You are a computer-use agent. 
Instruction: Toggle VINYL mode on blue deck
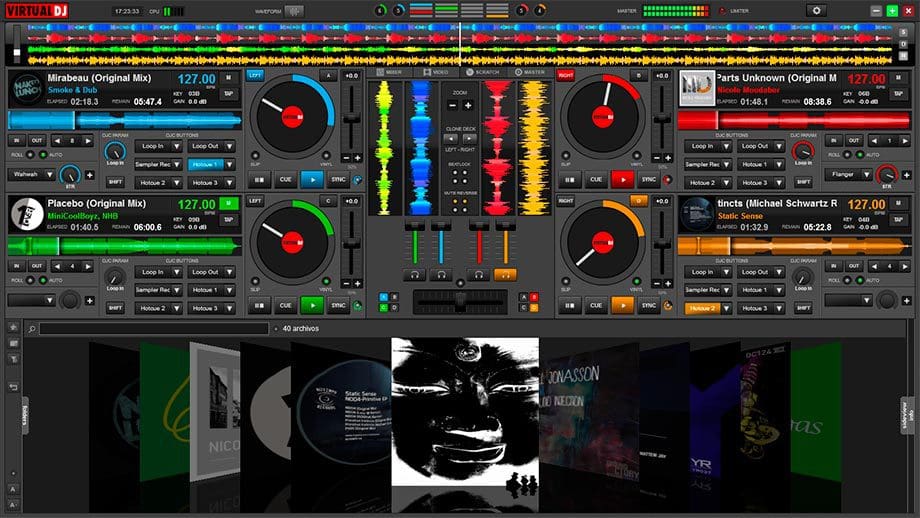(326, 156)
